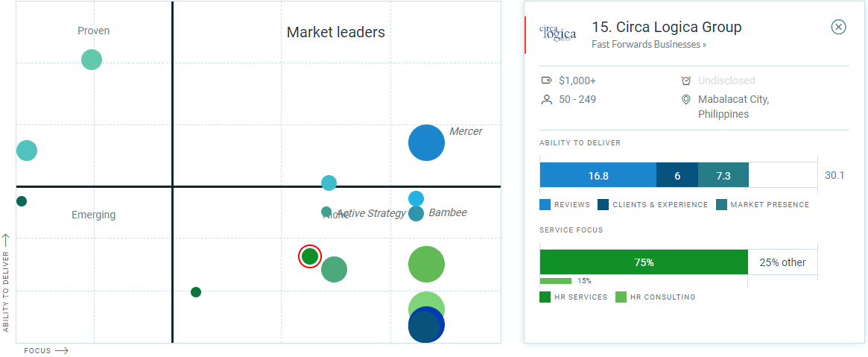Click the Proven quadrant label

point(94,31)
